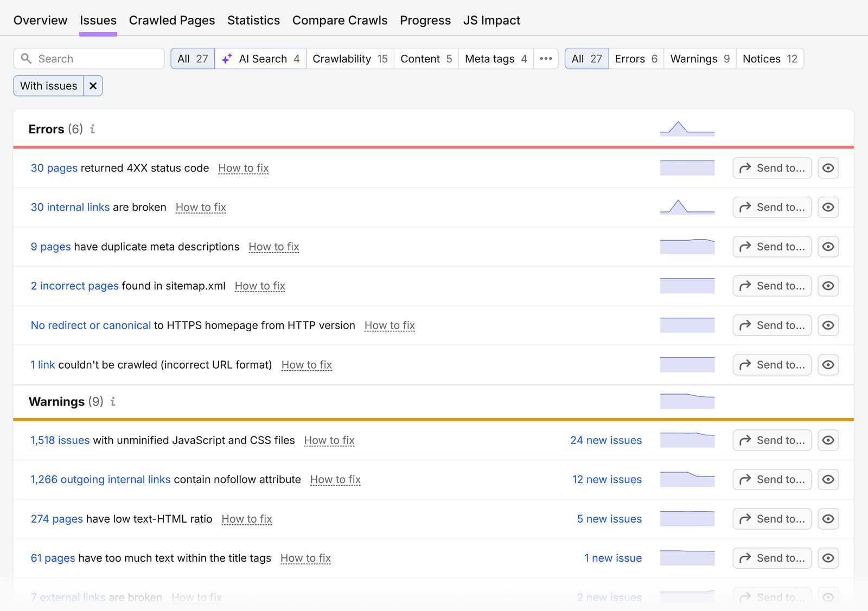This screenshot has width=868, height=611.
Task: Show only Warnings severity
Action: (x=700, y=59)
